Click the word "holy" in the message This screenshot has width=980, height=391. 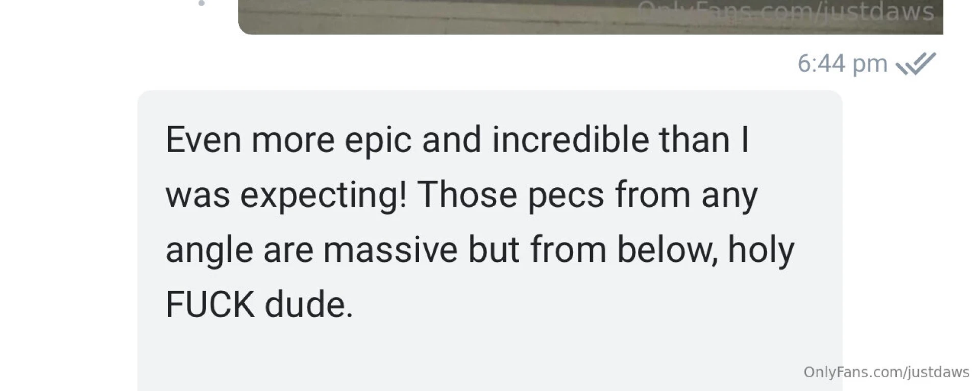761,250
